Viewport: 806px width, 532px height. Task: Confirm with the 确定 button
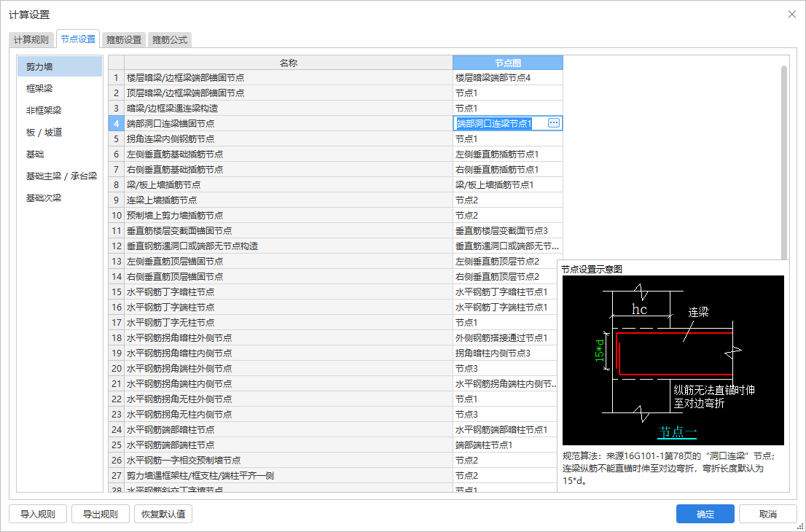[705, 514]
